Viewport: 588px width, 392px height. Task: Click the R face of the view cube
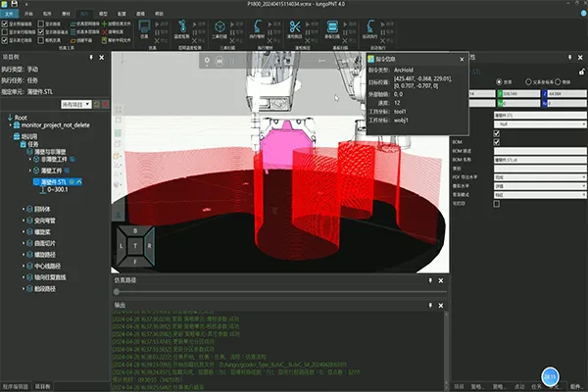tap(149, 246)
